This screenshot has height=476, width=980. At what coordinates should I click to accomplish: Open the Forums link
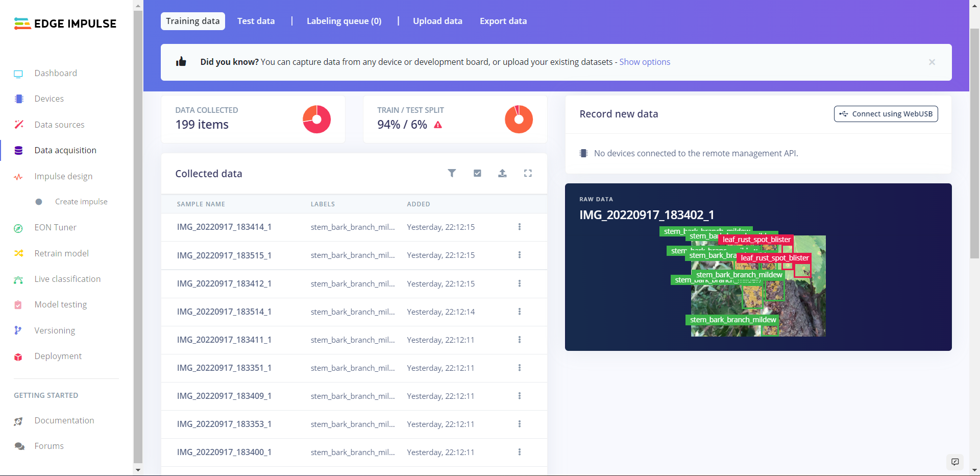49,446
